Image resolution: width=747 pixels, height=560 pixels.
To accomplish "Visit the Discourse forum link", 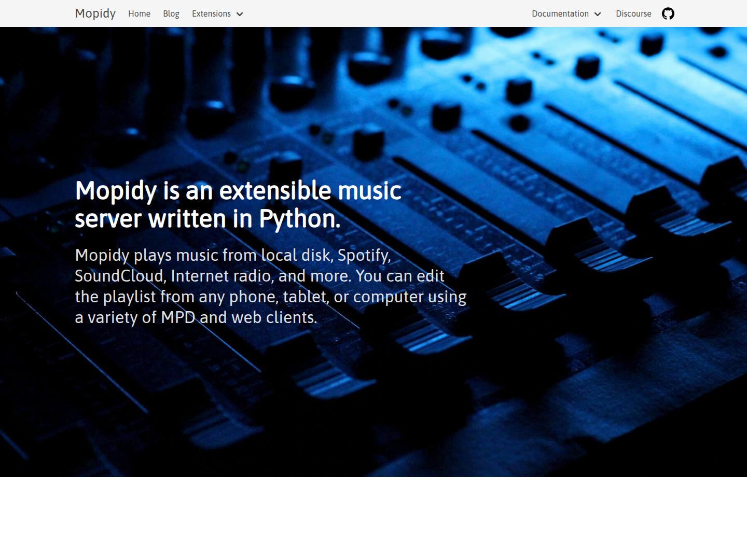I will coord(633,13).
